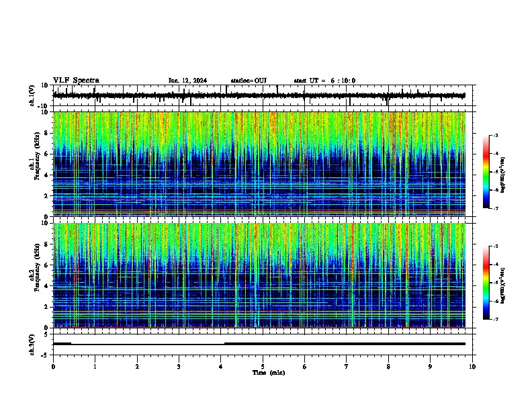The image size is (532, 411).
Task: Click the "8" kHz tick of ch.1 spectrogram
Action: 47,133
